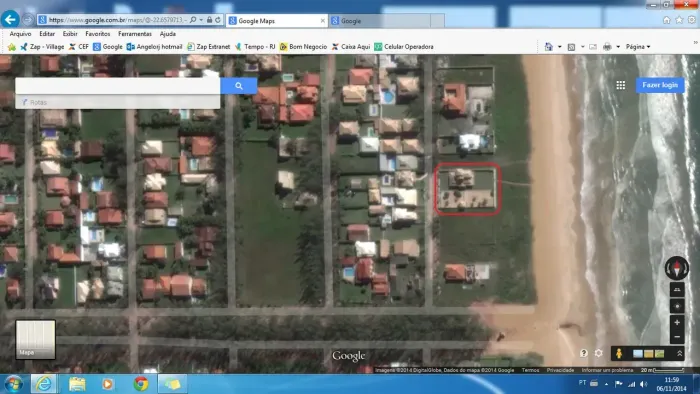
Task: Click the address bar search magnifier icon
Action: point(193,20)
